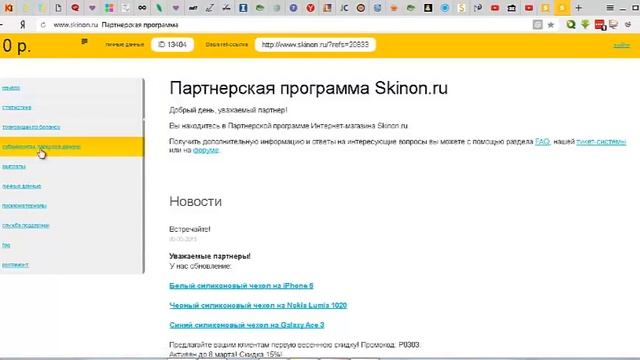Click the sidebar vertical scrollbar
Image resolution: width=640 pixels, height=360 pixels.
pyautogui.click(x=143, y=176)
